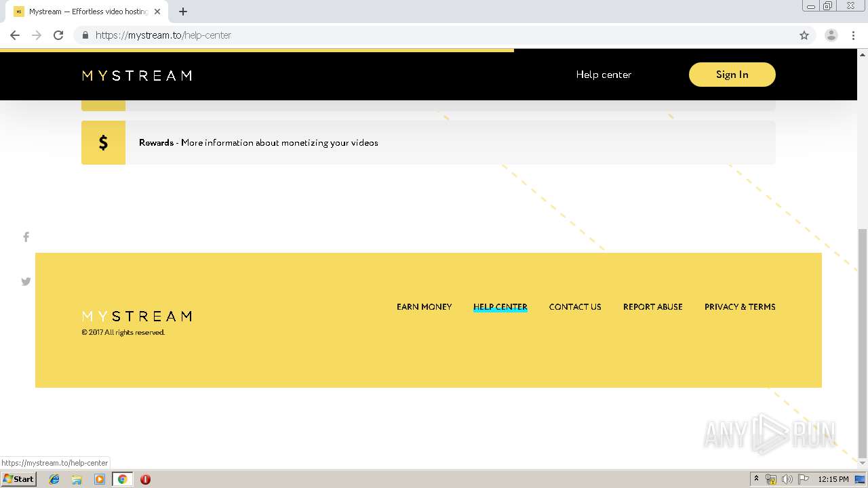Bookmark this page with star icon
The height and width of the screenshot is (488, 868).
tap(804, 35)
